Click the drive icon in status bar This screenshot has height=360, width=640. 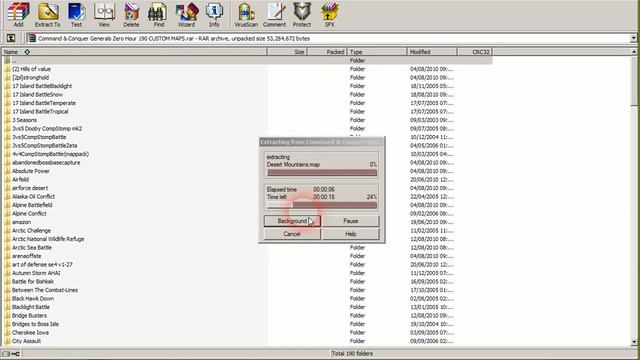coord(6,354)
